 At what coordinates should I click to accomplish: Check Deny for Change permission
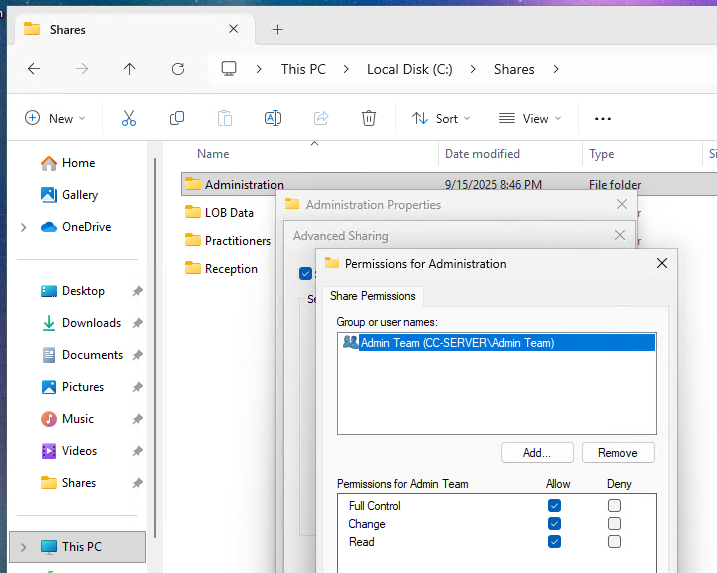(x=615, y=524)
